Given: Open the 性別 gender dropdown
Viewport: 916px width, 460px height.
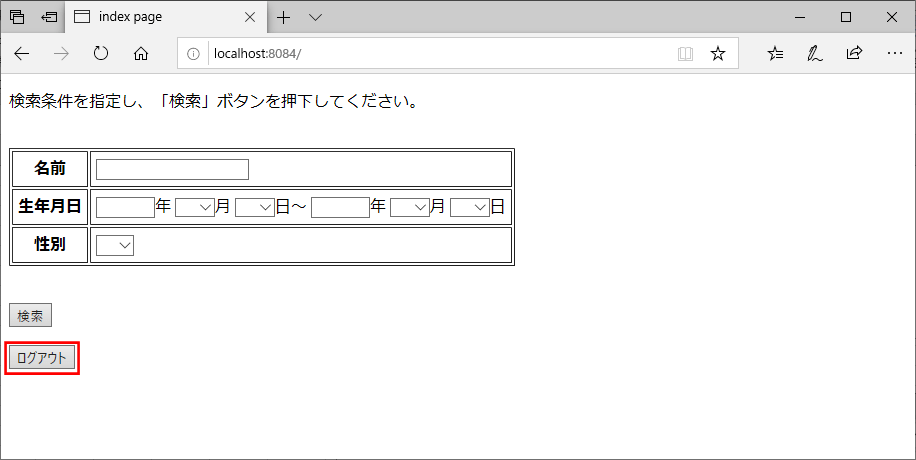Looking at the screenshot, I should 115,245.
